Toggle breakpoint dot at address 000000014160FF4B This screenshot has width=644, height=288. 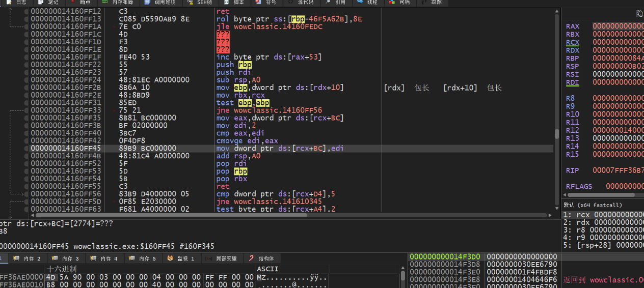[26, 156]
